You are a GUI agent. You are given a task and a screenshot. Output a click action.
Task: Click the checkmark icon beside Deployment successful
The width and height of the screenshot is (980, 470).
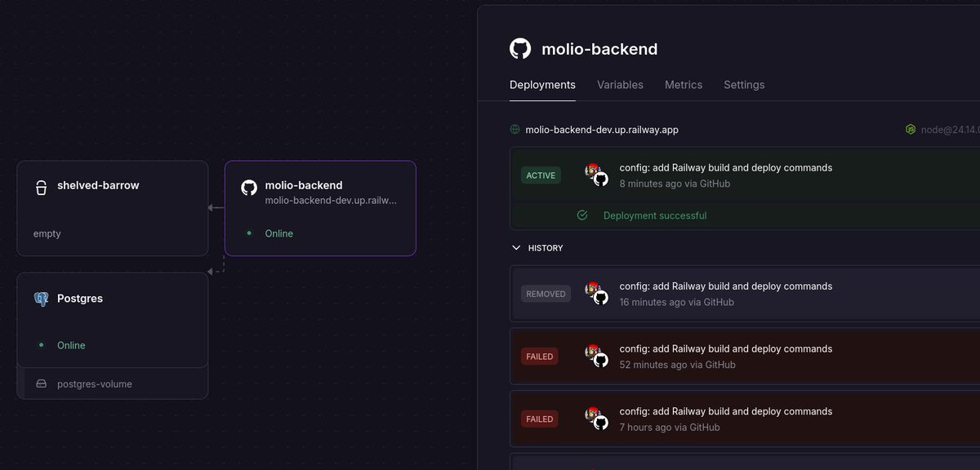coord(582,215)
